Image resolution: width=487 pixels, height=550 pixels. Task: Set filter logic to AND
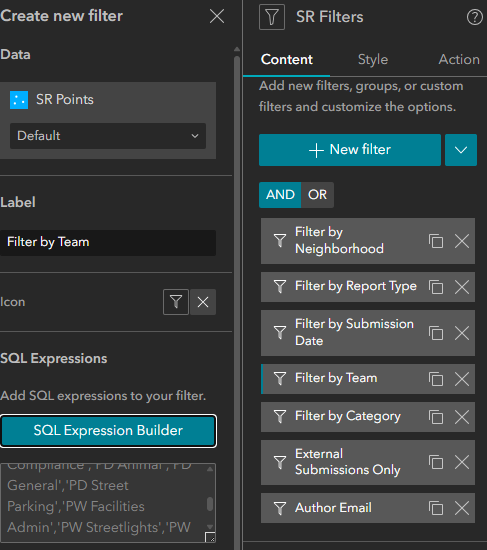280,195
